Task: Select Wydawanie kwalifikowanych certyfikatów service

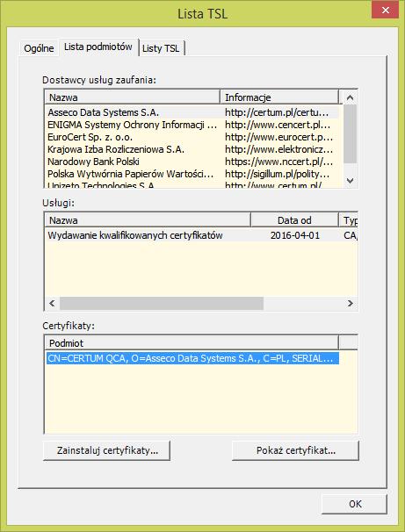Action: [135, 235]
